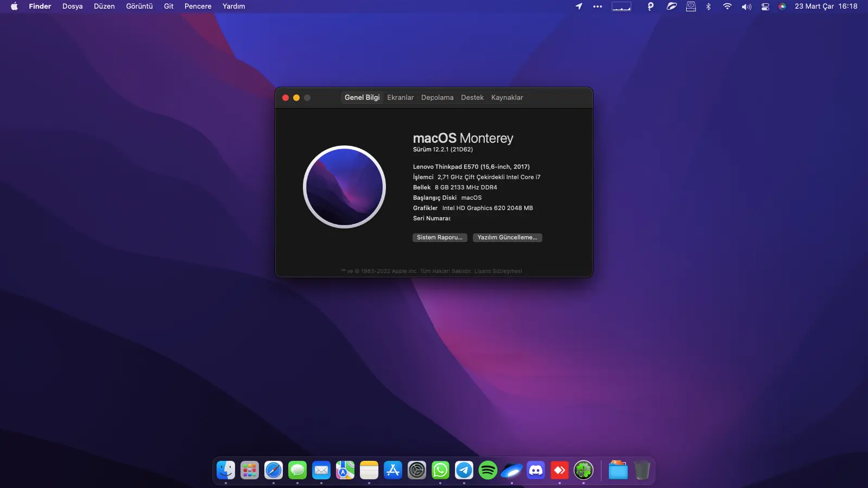
Task: Open the Finder menu
Action: pyautogui.click(x=40, y=7)
